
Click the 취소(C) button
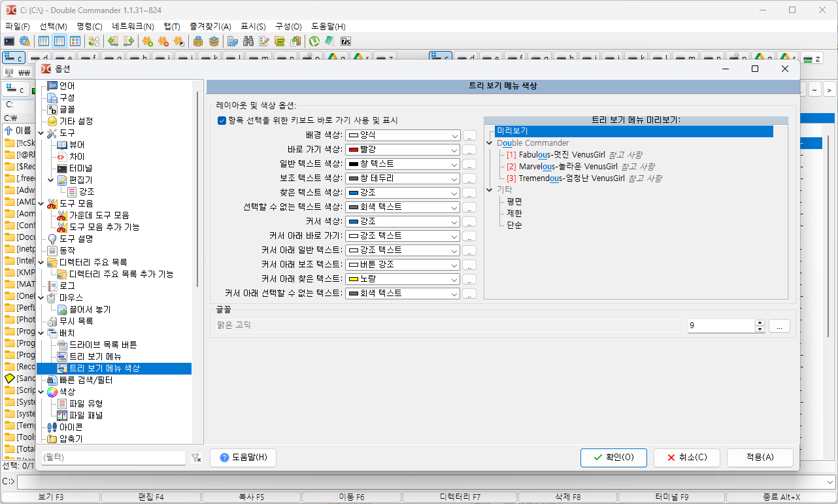(x=687, y=458)
